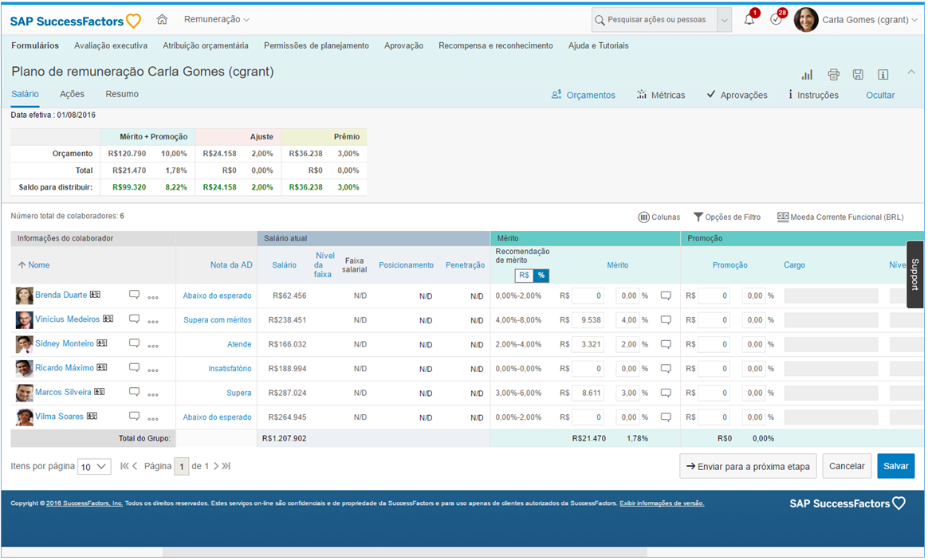Open Avaliação executiva menu item

tap(111, 45)
